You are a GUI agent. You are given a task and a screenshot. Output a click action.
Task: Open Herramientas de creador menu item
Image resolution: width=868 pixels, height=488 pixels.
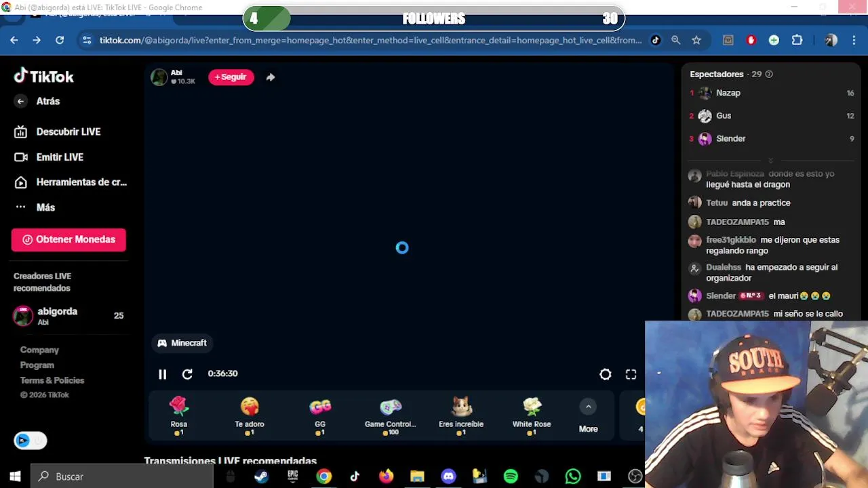pyautogui.click(x=71, y=182)
